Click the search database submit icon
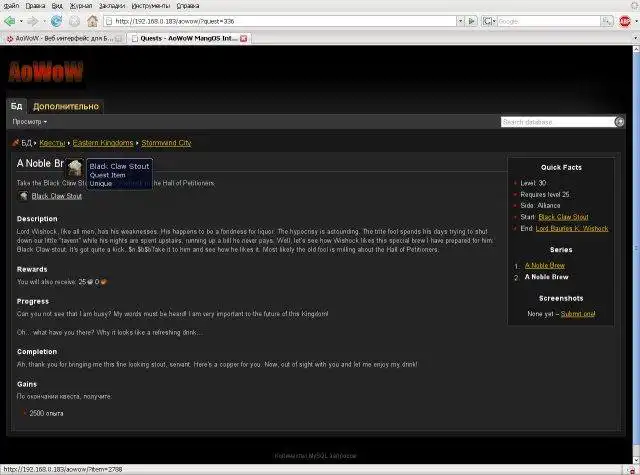This screenshot has height=475, width=640. point(619,122)
